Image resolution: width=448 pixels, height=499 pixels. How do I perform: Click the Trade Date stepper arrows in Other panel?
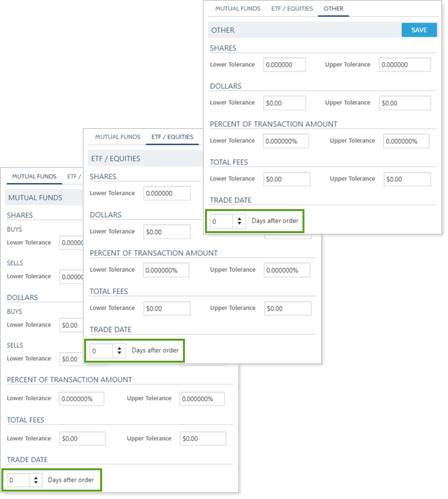pos(239,221)
